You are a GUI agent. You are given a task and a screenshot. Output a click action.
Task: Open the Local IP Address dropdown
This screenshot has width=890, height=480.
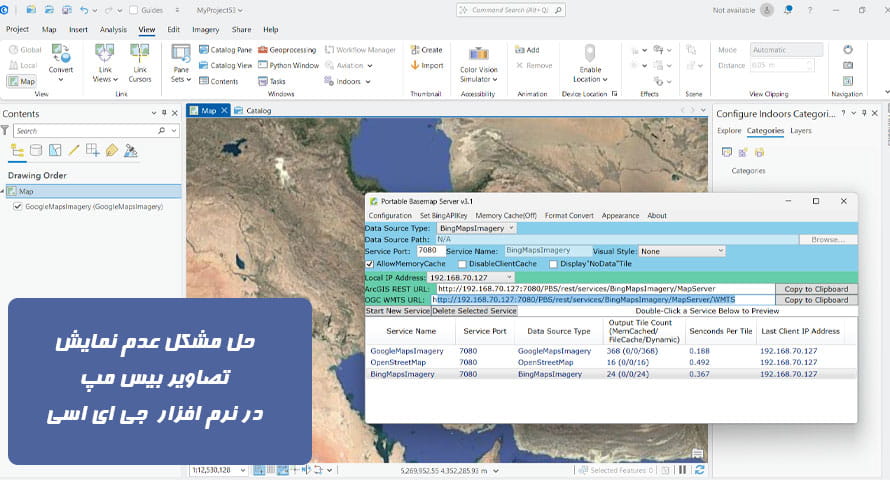pyautogui.click(x=471, y=277)
